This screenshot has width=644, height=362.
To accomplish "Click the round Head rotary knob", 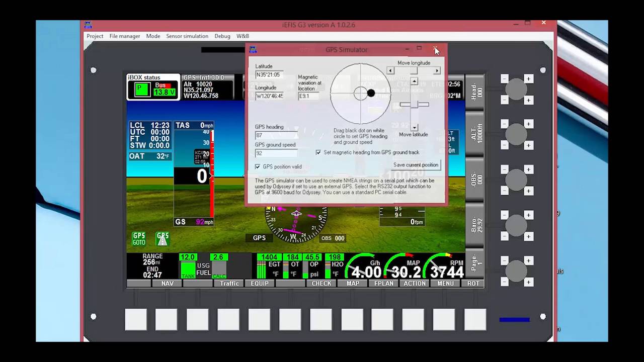I will click(x=516, y=89).
